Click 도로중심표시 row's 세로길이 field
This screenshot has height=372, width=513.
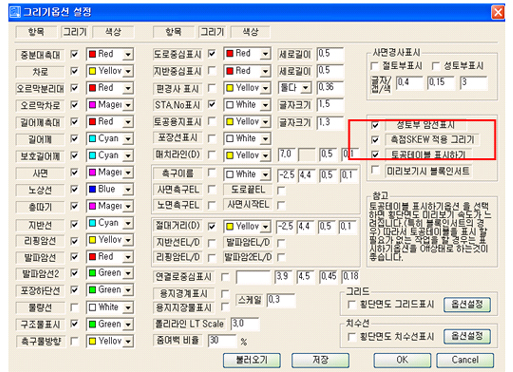tap(330, 54)
